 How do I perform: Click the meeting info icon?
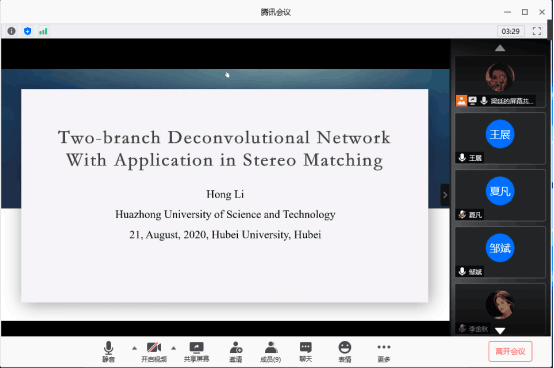(11, 31)
